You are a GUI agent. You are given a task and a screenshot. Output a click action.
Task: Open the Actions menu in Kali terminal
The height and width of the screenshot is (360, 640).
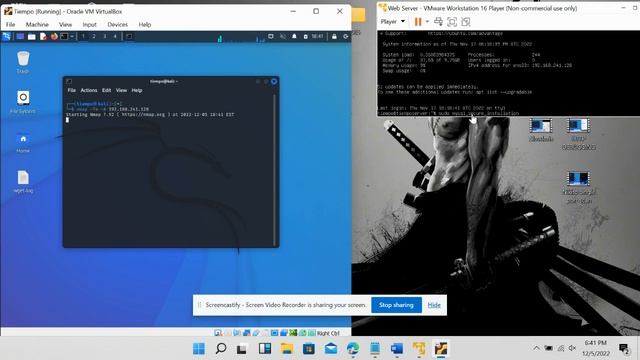(x=89, y=90)
